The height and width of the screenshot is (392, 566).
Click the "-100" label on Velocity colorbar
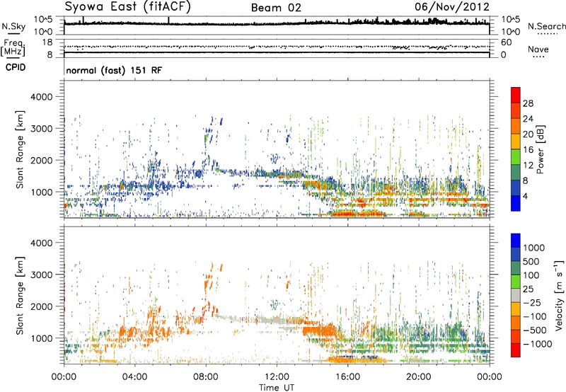535,316
